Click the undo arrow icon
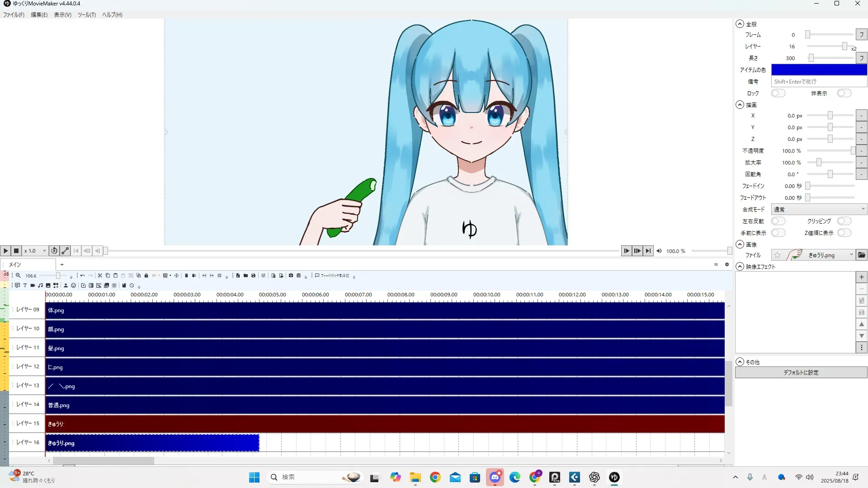Screen dimensions: 868x488 [82, 276]
